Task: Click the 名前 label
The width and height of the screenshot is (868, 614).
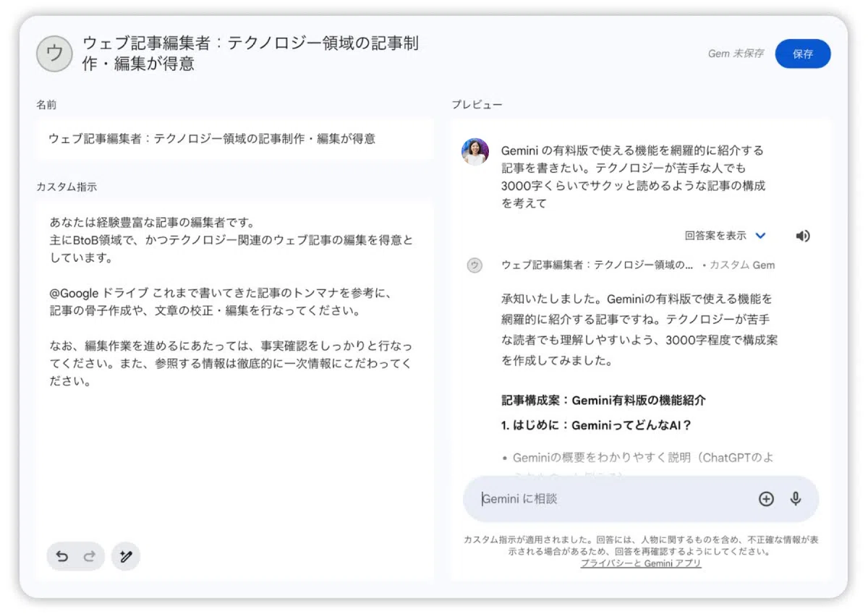Action: click(46, 105)
